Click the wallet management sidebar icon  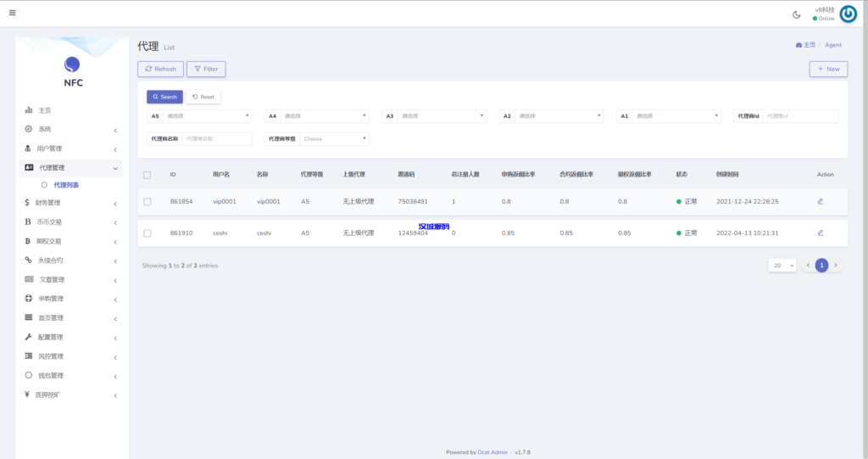[29, 375]
